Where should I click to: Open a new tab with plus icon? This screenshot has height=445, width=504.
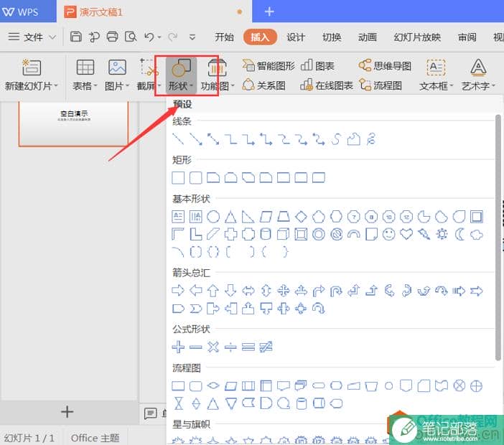coord(269,11)
